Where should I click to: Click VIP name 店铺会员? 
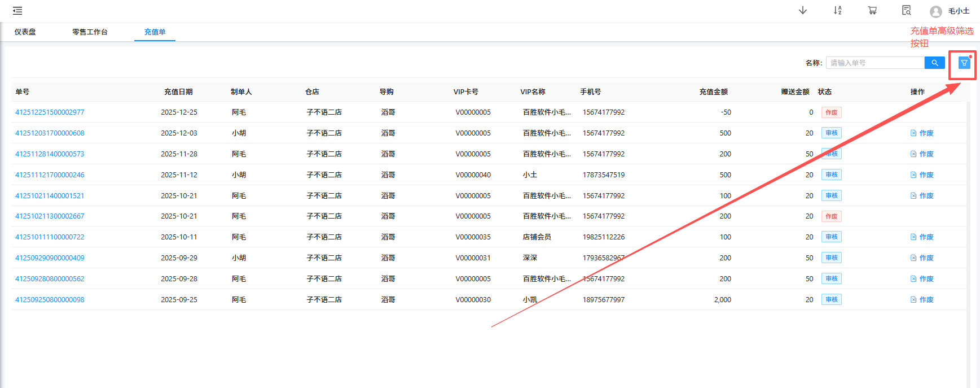[537, 237]
